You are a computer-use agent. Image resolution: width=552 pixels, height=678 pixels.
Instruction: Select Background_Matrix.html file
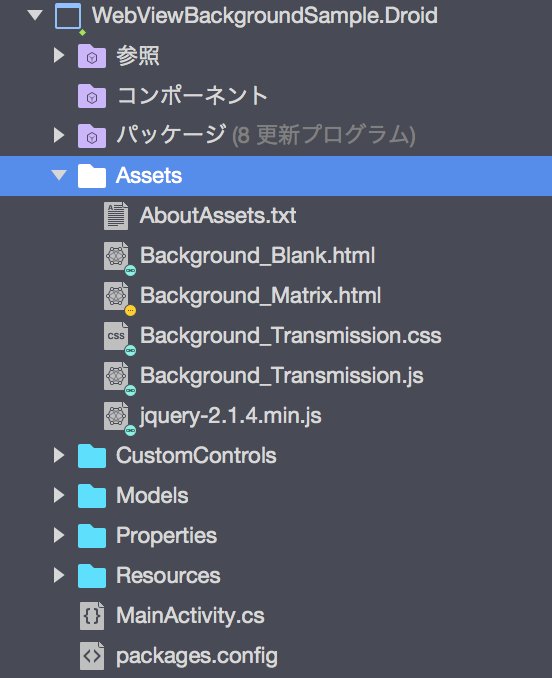coord(260,296)
